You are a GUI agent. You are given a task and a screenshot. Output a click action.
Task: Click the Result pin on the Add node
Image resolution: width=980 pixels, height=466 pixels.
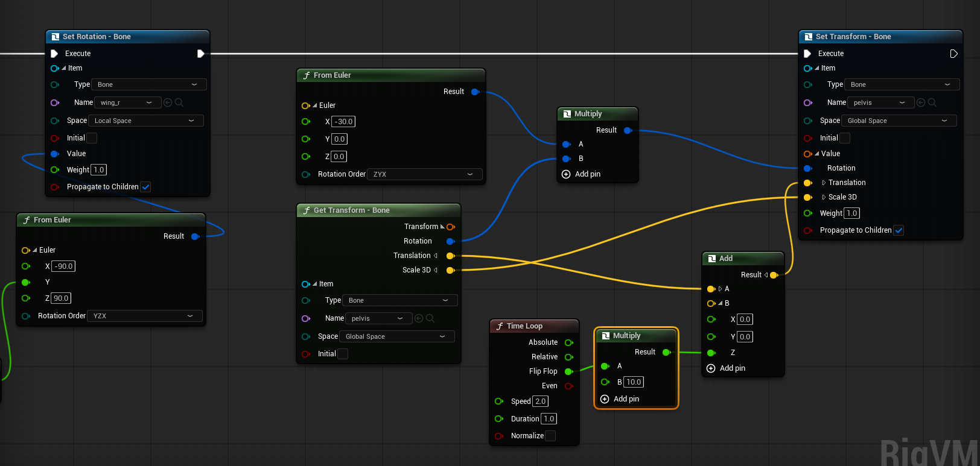click(774, 275)
